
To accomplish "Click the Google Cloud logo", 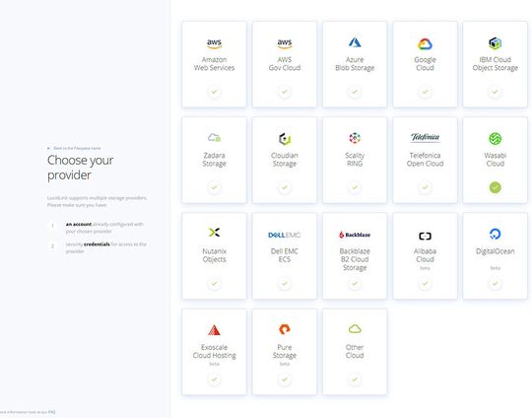I will 425,43.
